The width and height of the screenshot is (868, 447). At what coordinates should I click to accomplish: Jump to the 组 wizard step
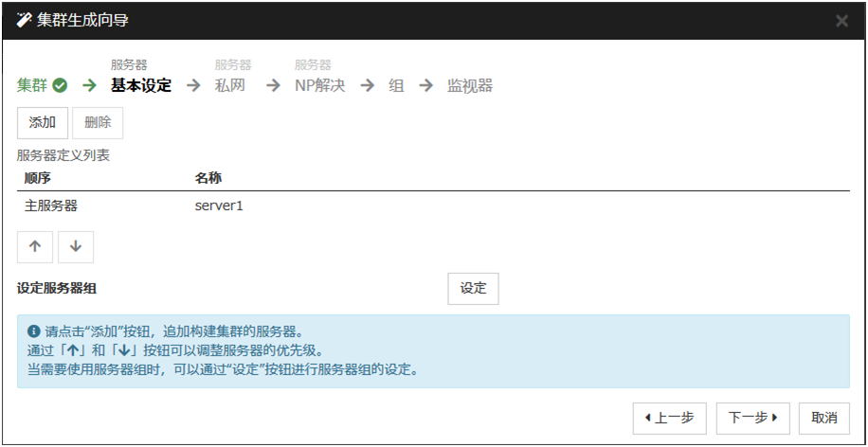click(x=396, y=86)
